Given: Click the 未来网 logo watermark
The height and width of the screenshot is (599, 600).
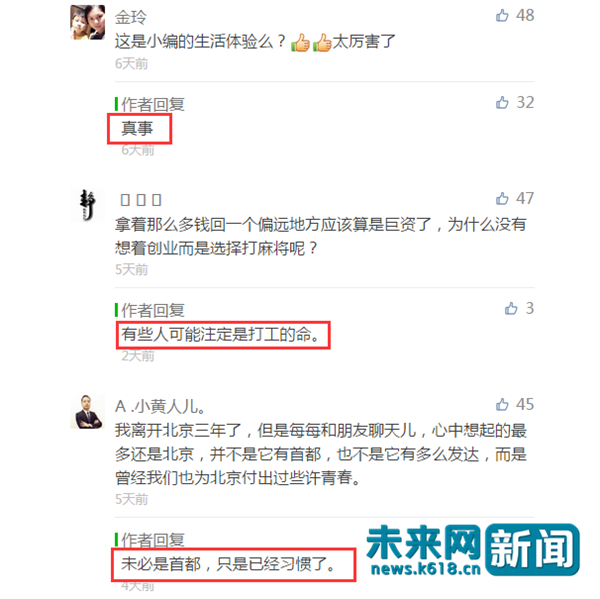Looking at the screenshot, I should pyautogui.click(x=423, y=542).
